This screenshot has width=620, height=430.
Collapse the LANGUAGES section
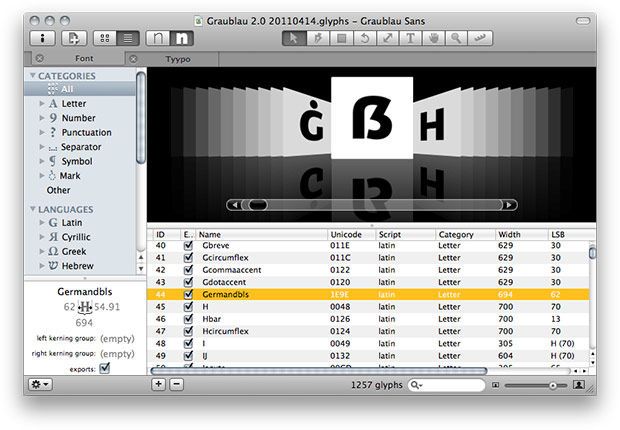click(33, 209)
